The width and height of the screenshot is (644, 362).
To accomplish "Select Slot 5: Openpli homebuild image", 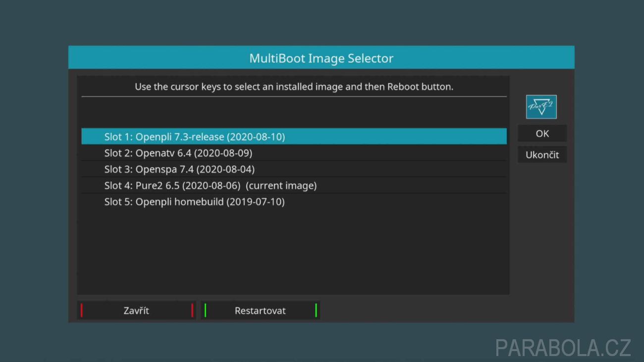I will [x=294, y=202].
